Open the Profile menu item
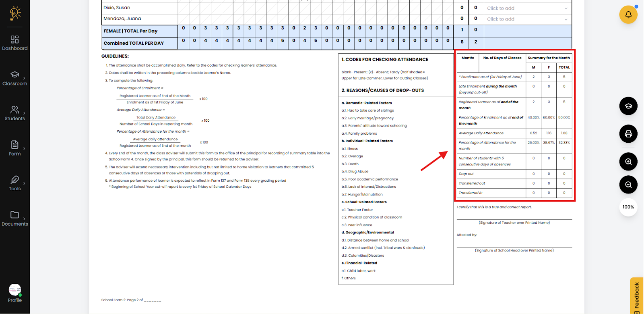644x314 pixels. (x=15, y=293)
